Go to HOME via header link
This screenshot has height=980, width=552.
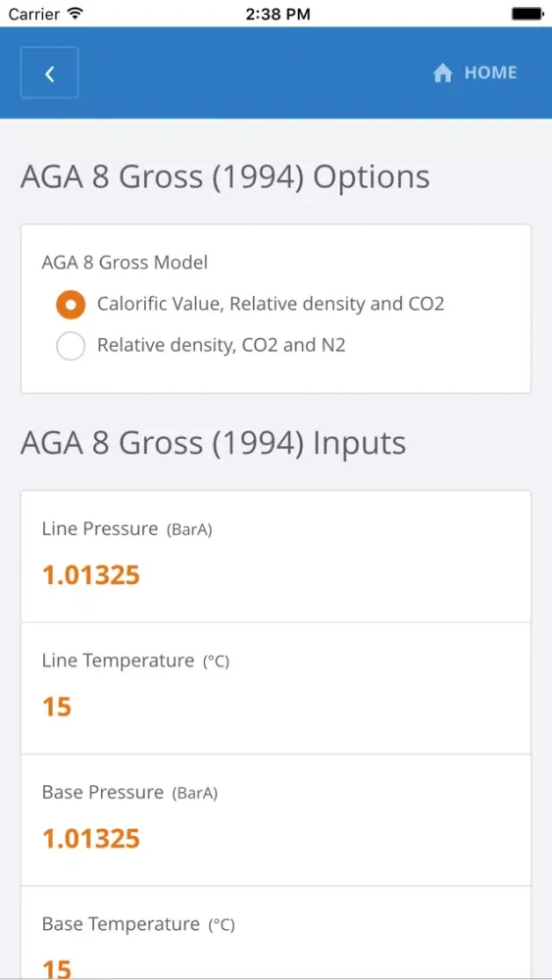(x=476, y=73)
